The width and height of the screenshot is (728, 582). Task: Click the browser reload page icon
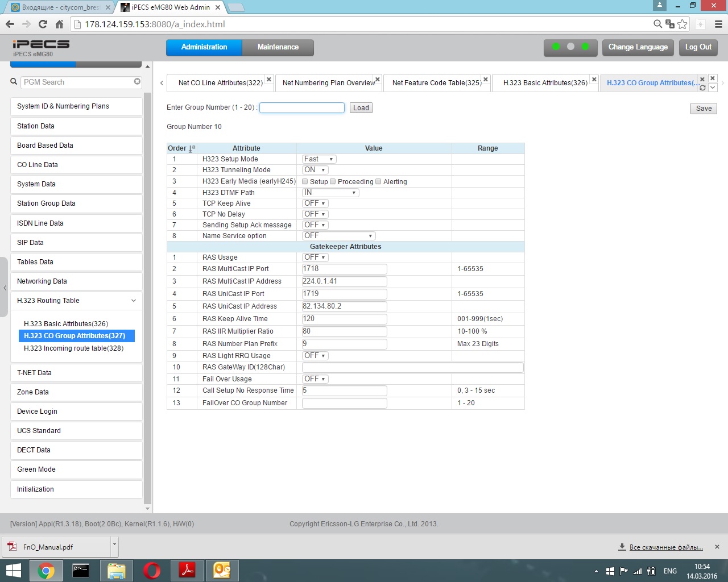(x=43, y=24)
